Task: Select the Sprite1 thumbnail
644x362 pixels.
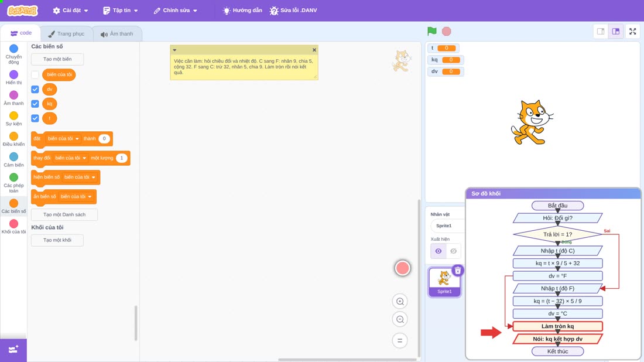Action: (x=444, y=282)
